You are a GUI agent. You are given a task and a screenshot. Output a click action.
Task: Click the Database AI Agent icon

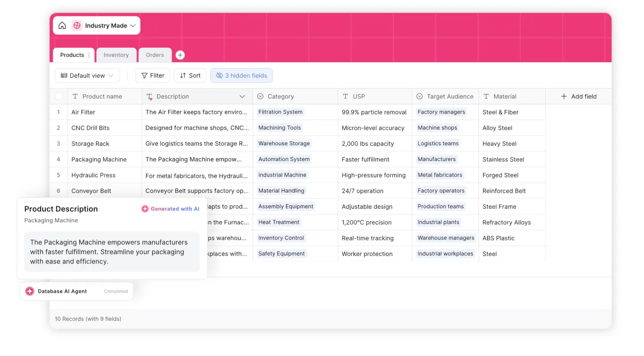coord(30,291)
